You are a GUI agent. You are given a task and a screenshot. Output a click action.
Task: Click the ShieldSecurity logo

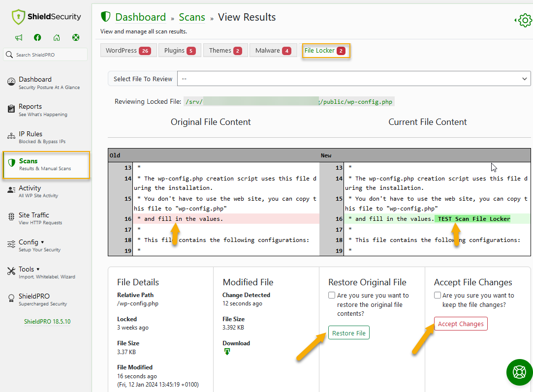click(46, 17)
